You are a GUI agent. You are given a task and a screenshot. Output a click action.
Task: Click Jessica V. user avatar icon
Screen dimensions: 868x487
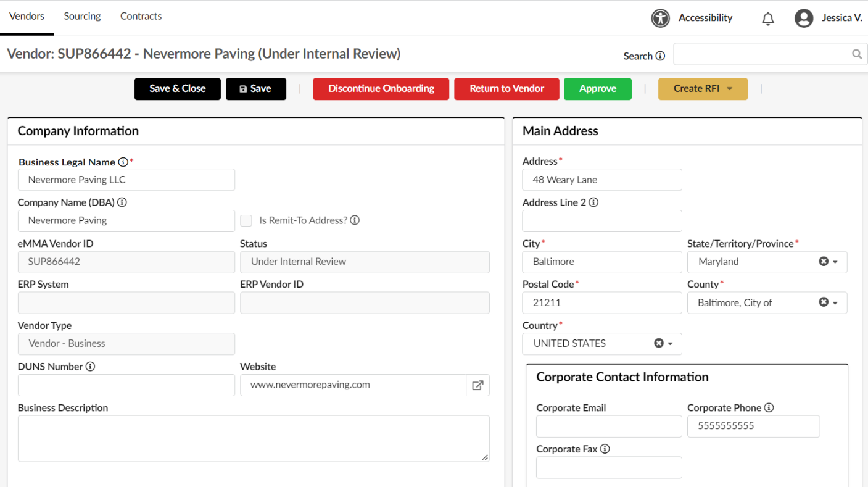pos(804,18)
